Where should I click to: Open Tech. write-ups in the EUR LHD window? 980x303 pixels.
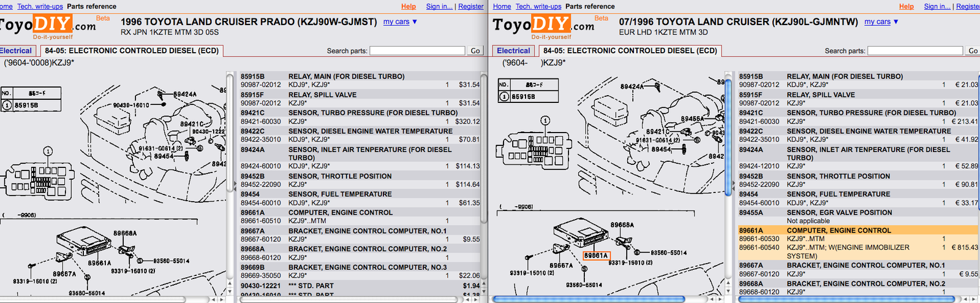(x=538, y=6)
